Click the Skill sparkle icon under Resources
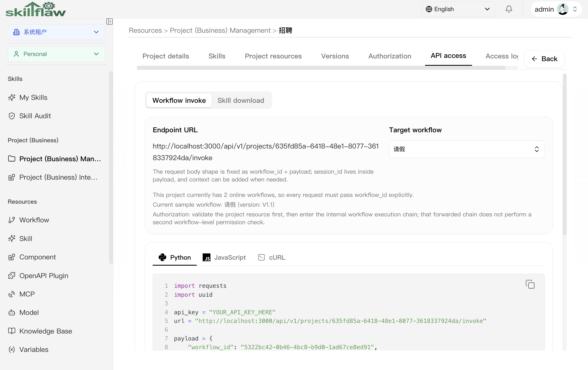Image resolution: width=588 pixels, height=370 pixels. tap(12, 239)
